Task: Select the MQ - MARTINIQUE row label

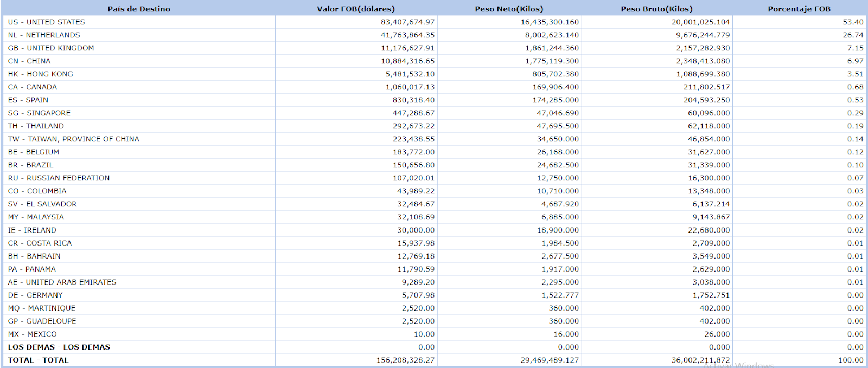Action: tap(42, 308)
